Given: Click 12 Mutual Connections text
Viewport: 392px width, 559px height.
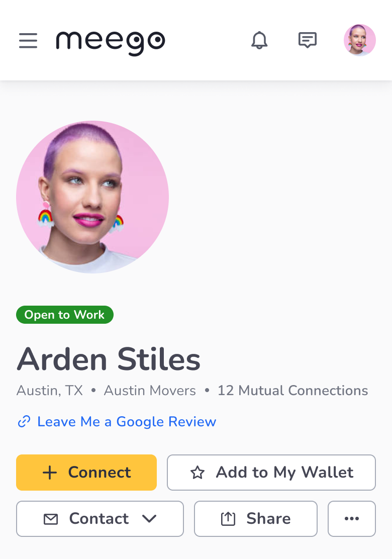Looking at the screenshot, I should click(292, 391).
